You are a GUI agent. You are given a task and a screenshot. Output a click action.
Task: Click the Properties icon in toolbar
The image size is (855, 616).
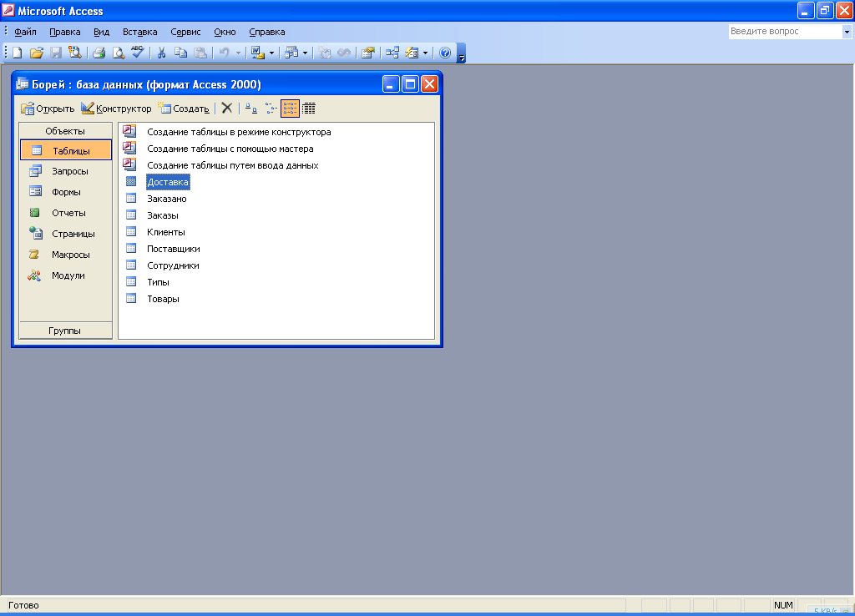(368, 53)
